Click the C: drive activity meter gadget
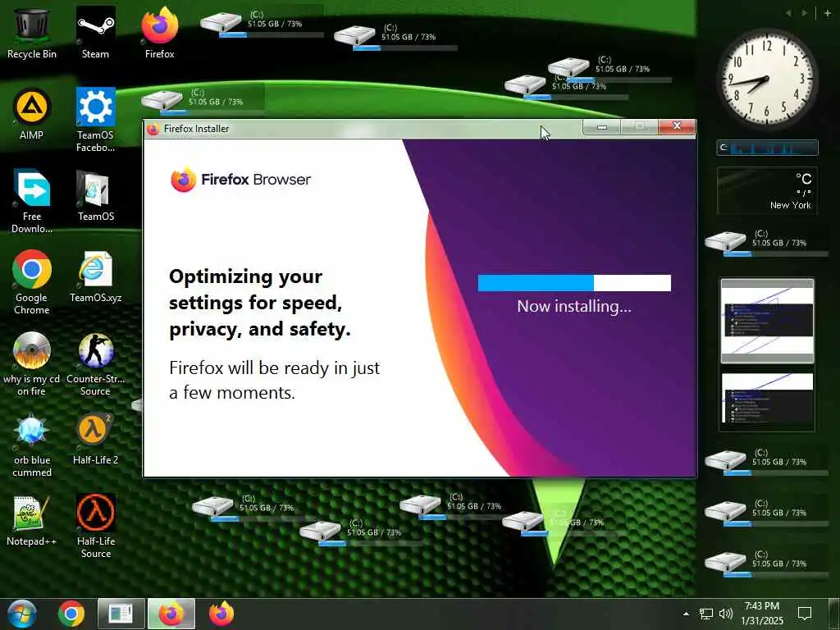Image resolution: width=840 pixels, height=630 pixels. point(767,148)
